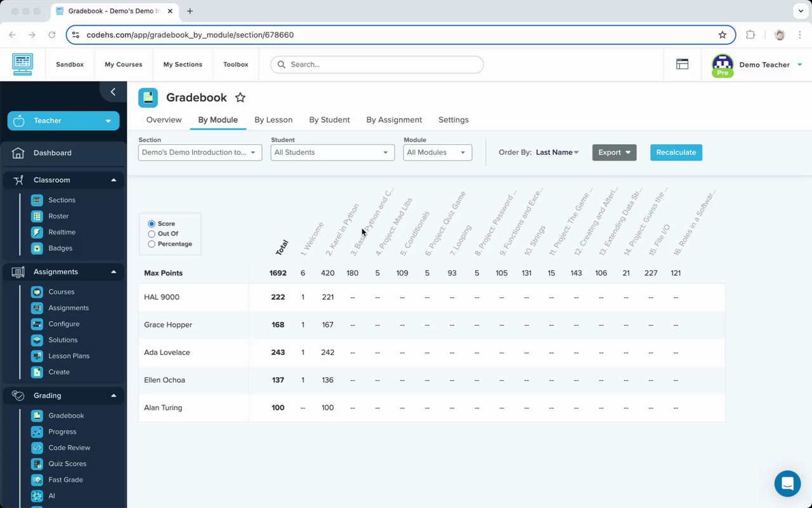Viewport: 812px width, 508px height.
Task: Click Ada Lovelace's score 242
Action: pos(327,352)
